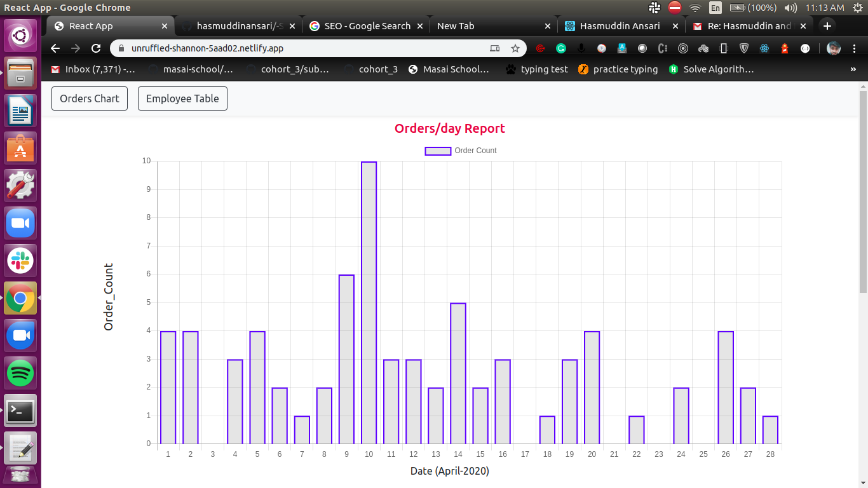Click the Employee Table button
Image resolution: width=868 pixels, height=488 pixels.
coord(182,98)
